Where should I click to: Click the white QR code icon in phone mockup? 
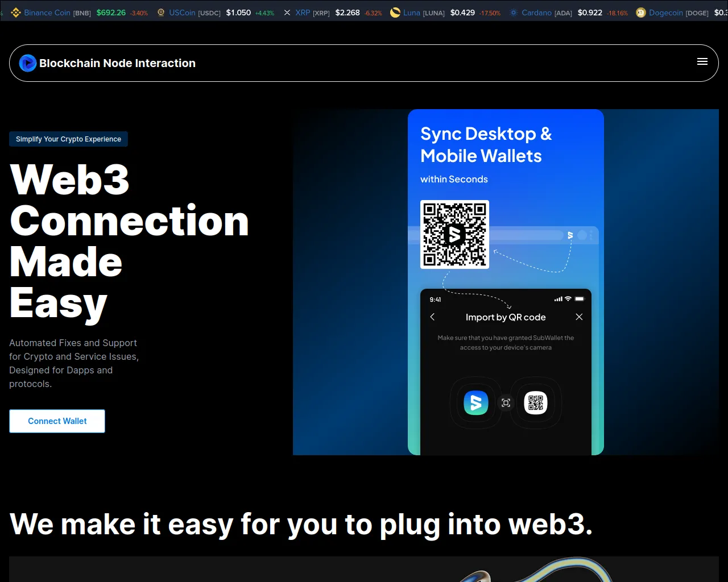pos(536,403)
